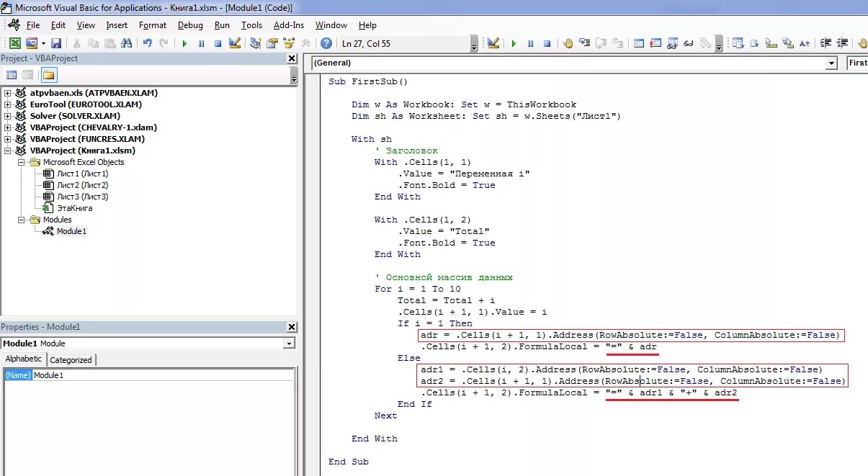Toggle Design Mode on the Standard toolbar
868x476 pixels.
(x=234, y=43)
